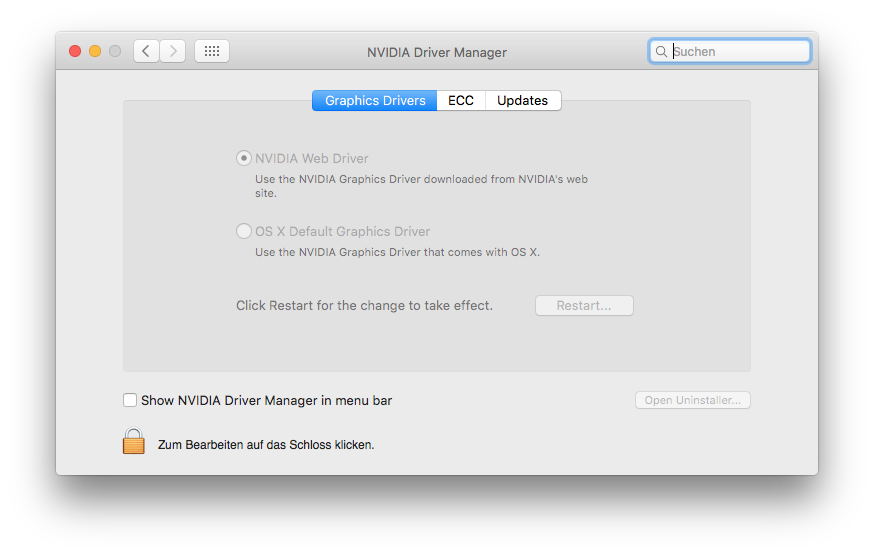Click the 'Click Restart for the change to take effect.' text
The height and width of the screenshot is (555, 874).
(x=364, y=305)
